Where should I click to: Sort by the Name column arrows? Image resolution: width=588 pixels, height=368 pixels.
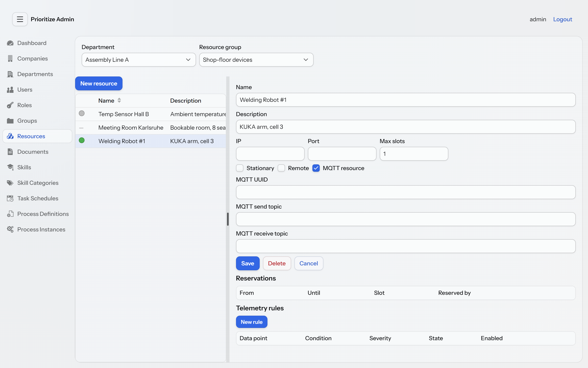pyautogui.click(x=119, y=101)
